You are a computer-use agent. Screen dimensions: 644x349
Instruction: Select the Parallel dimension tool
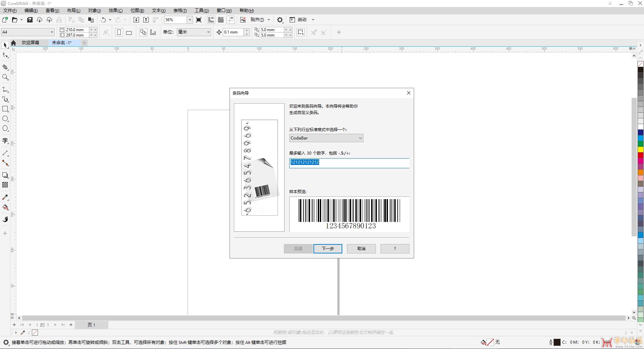5,153
